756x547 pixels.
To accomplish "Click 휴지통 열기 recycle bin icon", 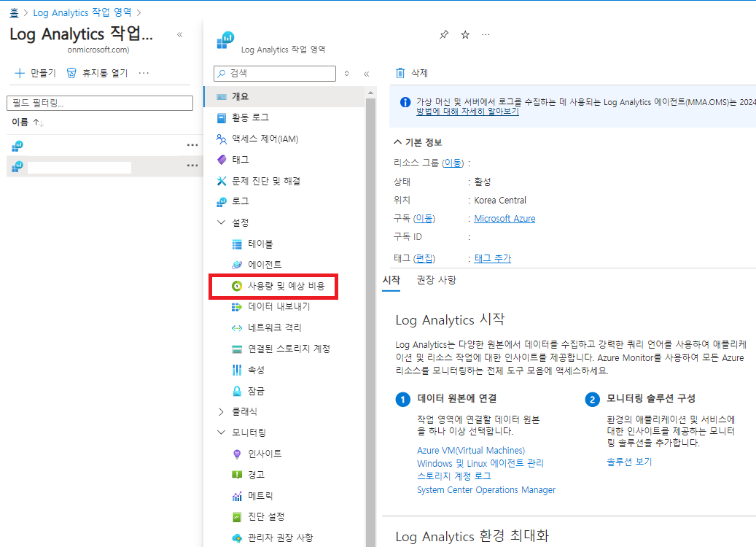I will [x=71, y=74].
